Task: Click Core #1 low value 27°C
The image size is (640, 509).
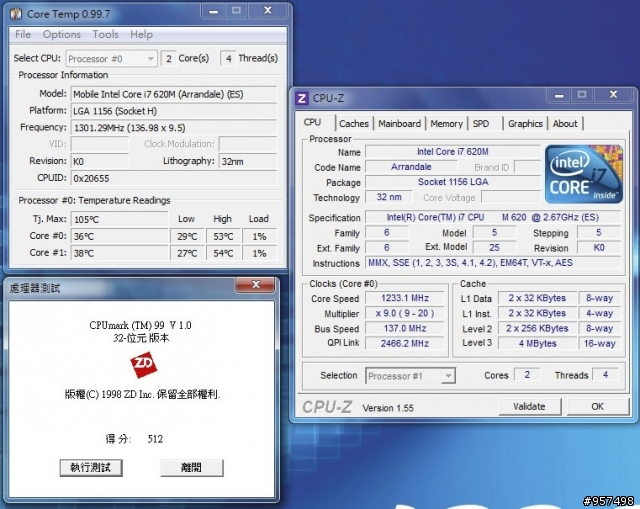Action: tap(187, 253)
